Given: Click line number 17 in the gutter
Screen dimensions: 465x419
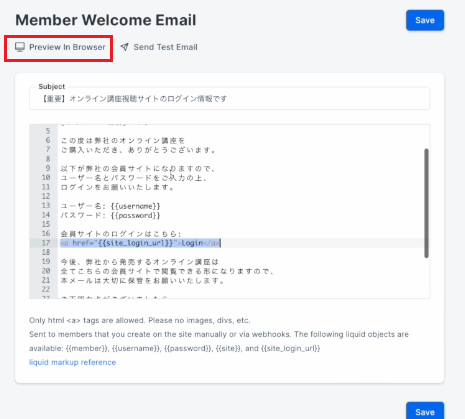Looking at the screenshot, I should (46, 243).
